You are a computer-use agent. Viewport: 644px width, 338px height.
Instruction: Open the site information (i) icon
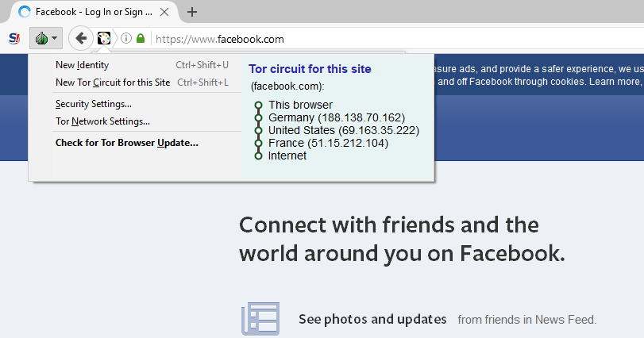tap(125, 38)
